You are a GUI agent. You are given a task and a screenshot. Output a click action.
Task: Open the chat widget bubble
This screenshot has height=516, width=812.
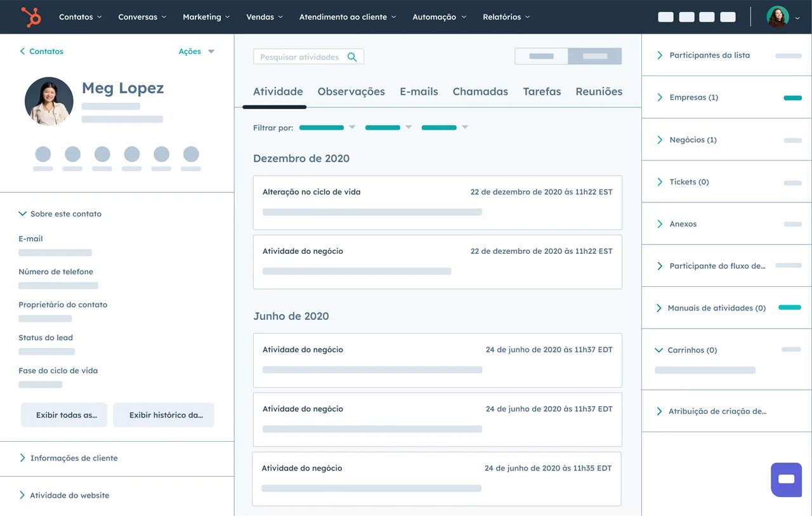786,480
